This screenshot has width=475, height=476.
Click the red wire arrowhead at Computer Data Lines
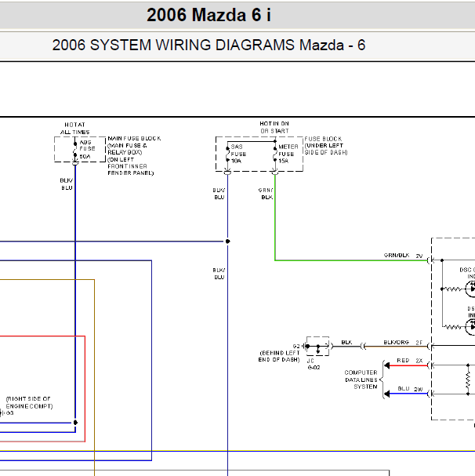click(x=386, y=365)
